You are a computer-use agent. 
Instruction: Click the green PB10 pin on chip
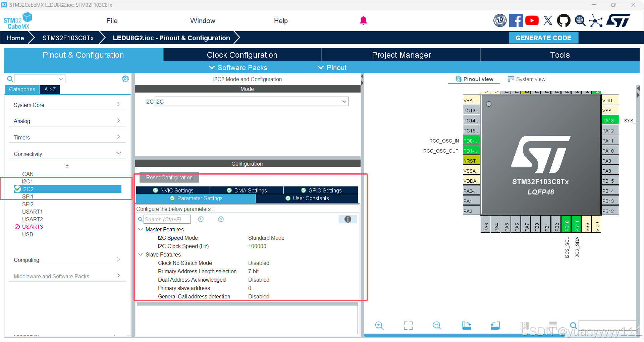(567, 224)
